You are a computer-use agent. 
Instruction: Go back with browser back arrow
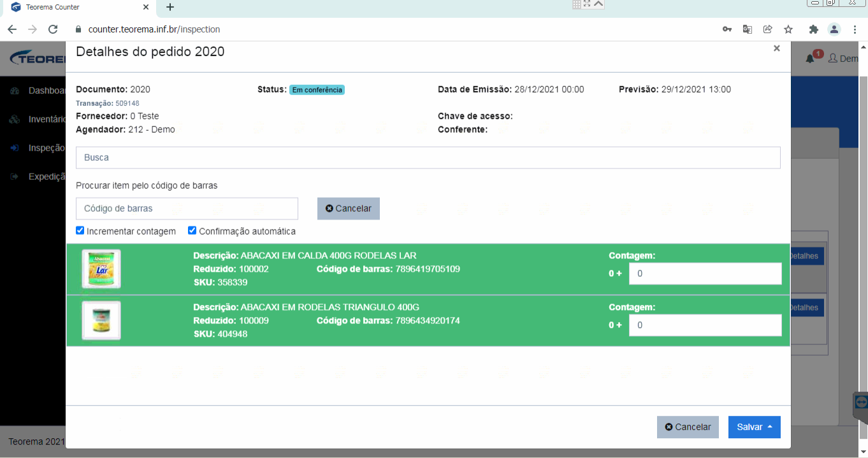(x=12, y=29)
